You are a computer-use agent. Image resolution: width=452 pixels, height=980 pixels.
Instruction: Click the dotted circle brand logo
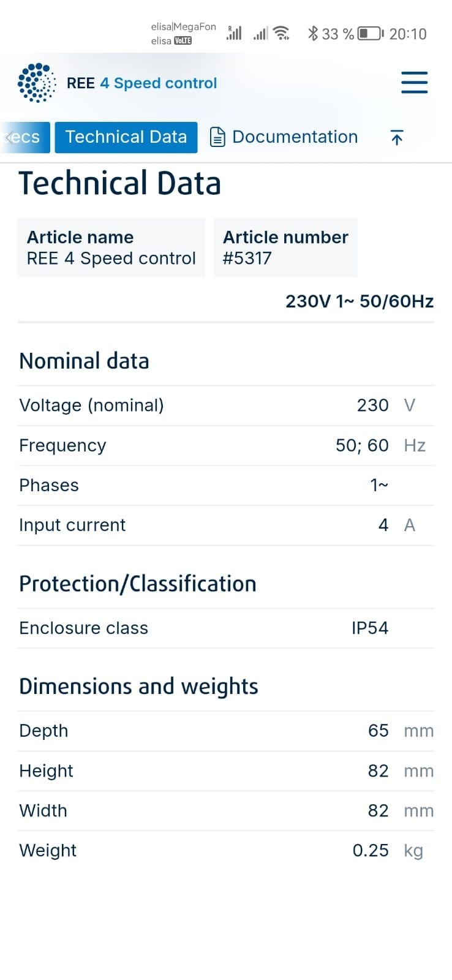click(37, 83)
